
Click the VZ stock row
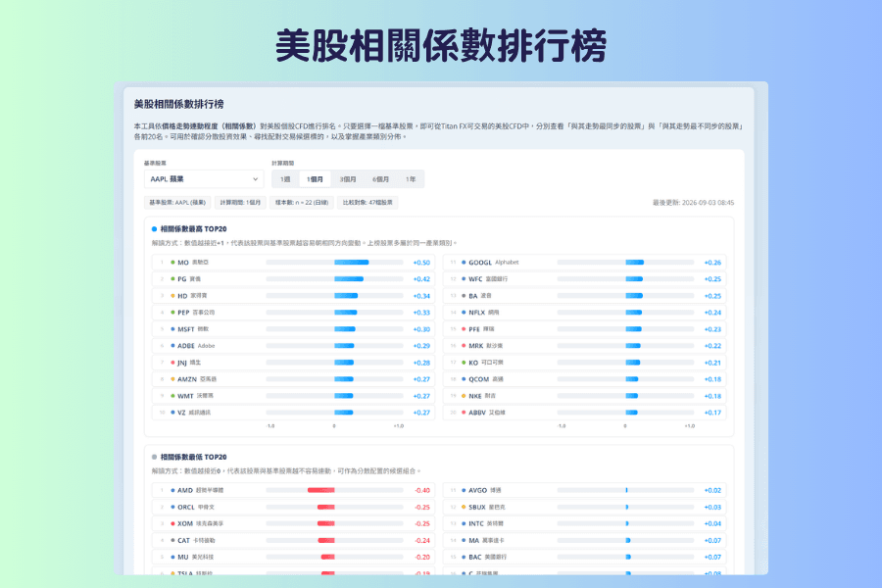(293, 413)
